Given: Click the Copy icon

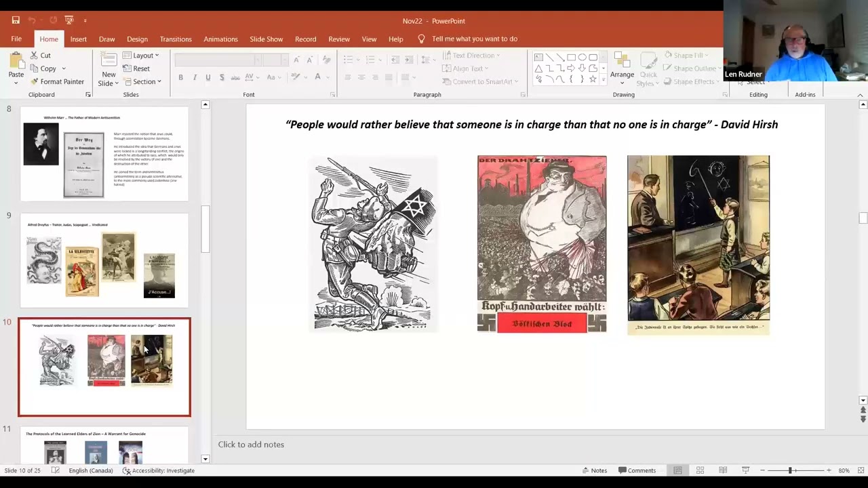Looking at the screenshot, I should (35, 68).
